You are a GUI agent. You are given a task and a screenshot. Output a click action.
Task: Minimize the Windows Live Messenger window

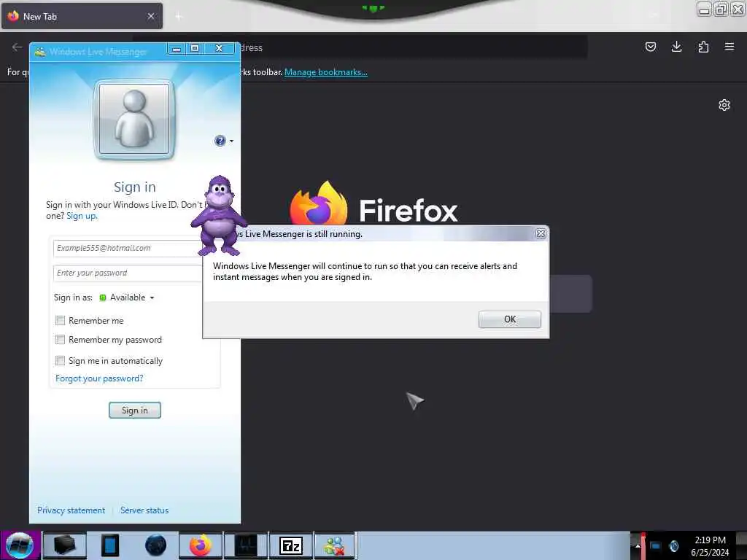[x=177, y=49]
